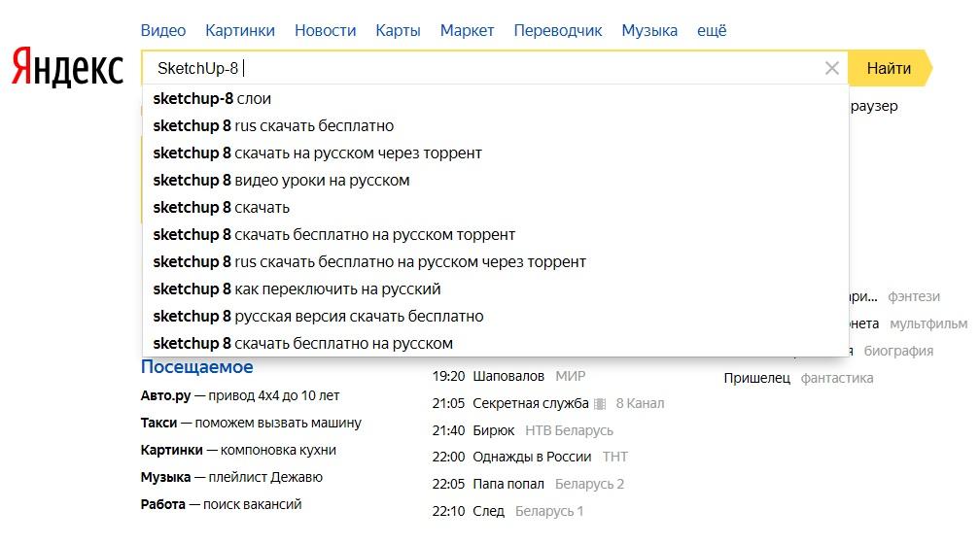Screen dimensions: 980x544
Task: Click the video icon beside Секретная служба
Action: tap(600, 404)
